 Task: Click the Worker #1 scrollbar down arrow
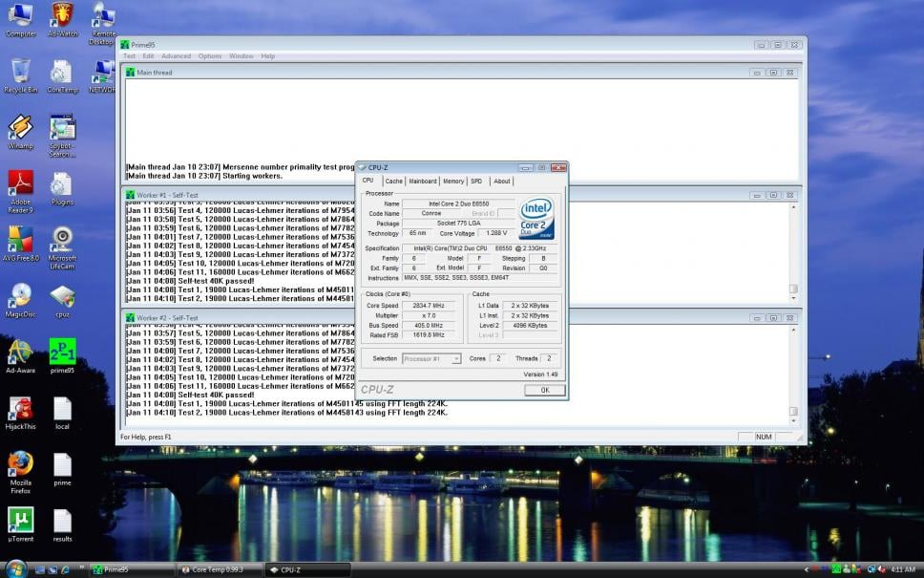coord(793,298)
